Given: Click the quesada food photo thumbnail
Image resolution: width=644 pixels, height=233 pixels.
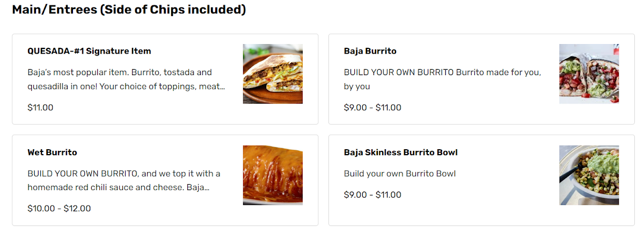Looking at the screenshot, I should point(273,74).
